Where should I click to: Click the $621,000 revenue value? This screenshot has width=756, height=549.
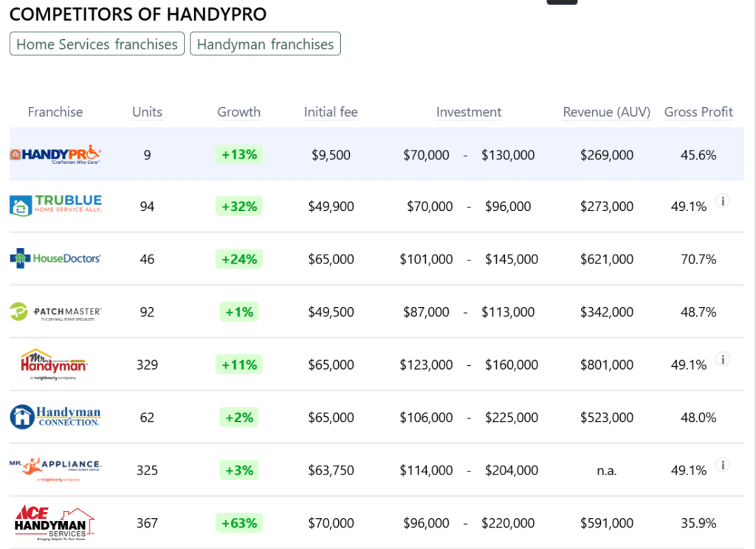(x=607, y=259)
